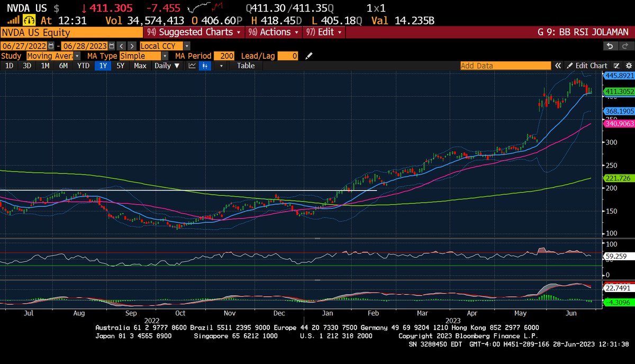Click the blue 368.1905 moving average label

pyautogui.click(x=619, y=111)
